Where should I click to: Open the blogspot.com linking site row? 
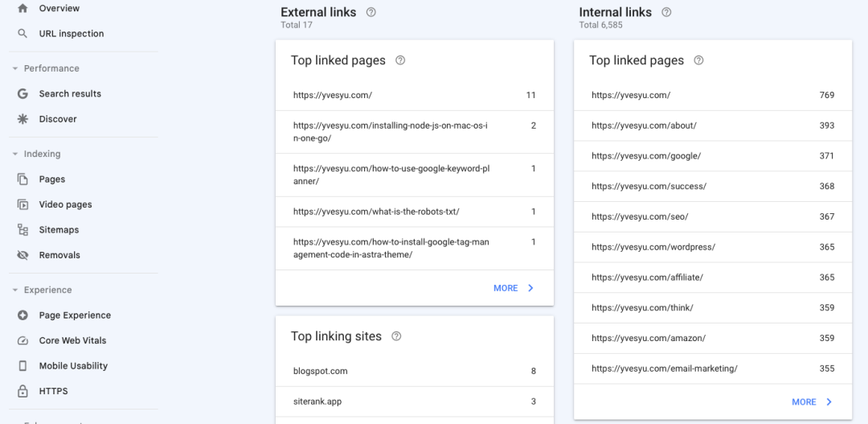[x=415, y=371]
